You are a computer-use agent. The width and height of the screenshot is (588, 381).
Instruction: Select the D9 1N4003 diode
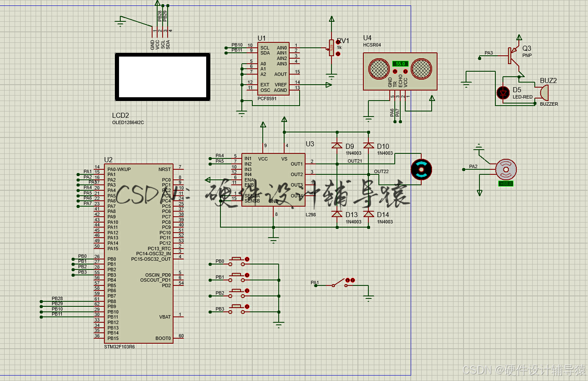pos(337,145)
